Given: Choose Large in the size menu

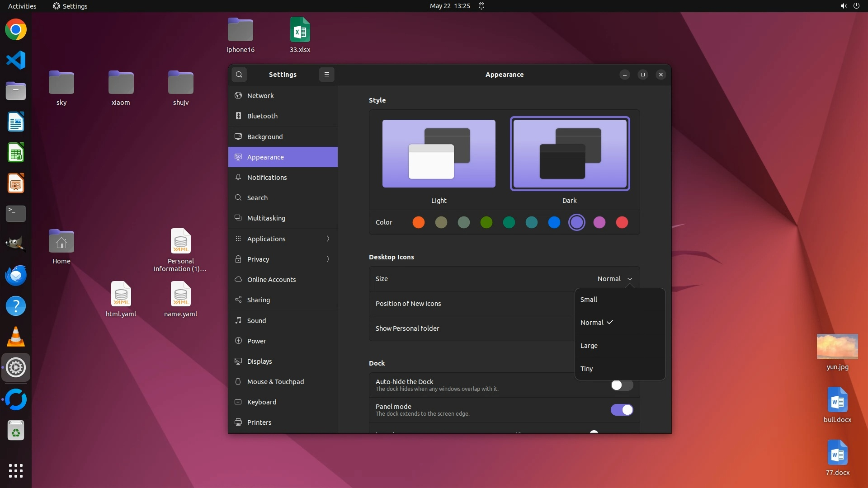Looking at the screenshot, I should [589, 346].
